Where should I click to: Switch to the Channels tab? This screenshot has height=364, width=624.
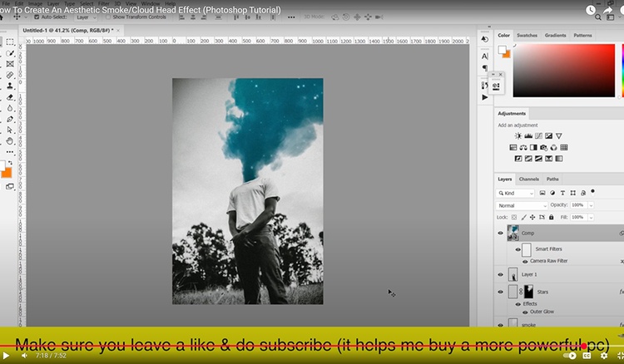tap(529, 180)
